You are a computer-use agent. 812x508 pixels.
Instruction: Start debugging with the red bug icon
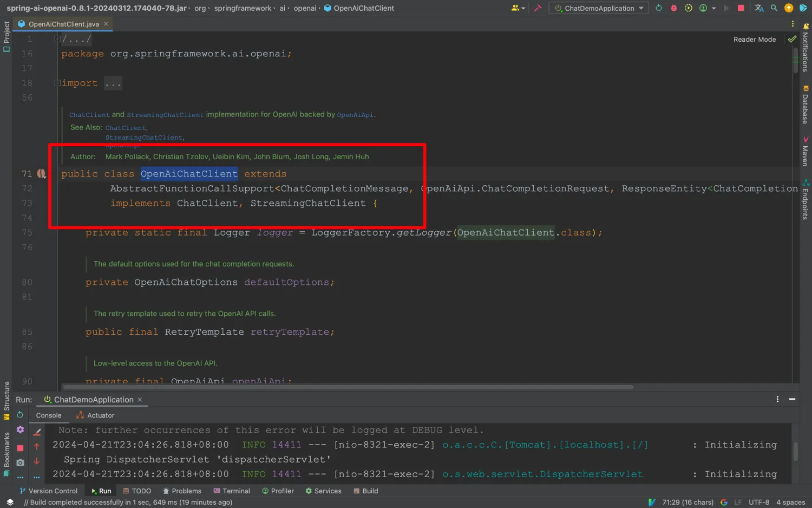(x=674, y=8)
